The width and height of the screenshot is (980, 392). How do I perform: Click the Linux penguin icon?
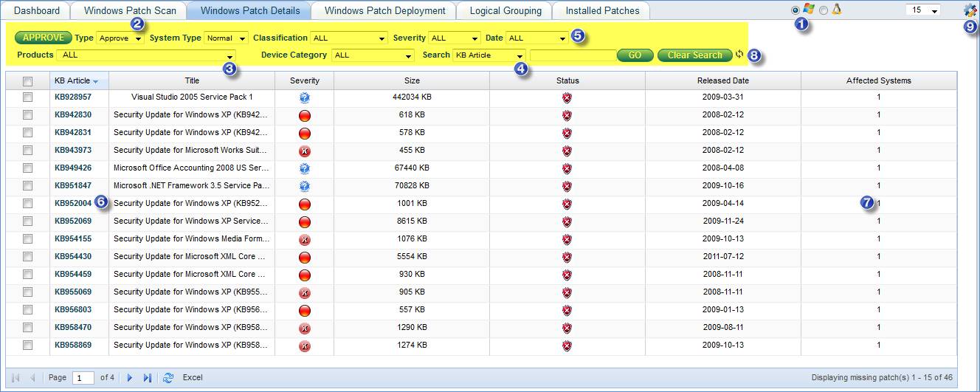click(x=836, y=10)
